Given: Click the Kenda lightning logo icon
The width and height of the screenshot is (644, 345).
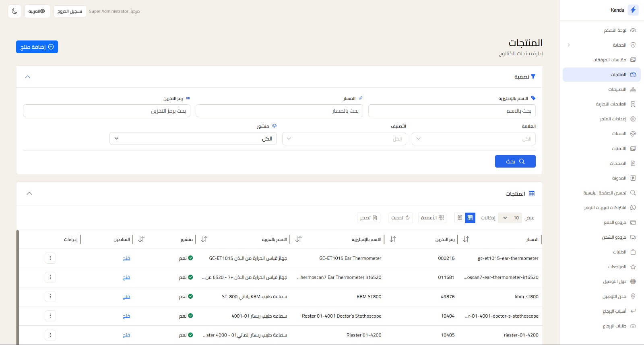Looking at the screenshot, I should 633,10.
